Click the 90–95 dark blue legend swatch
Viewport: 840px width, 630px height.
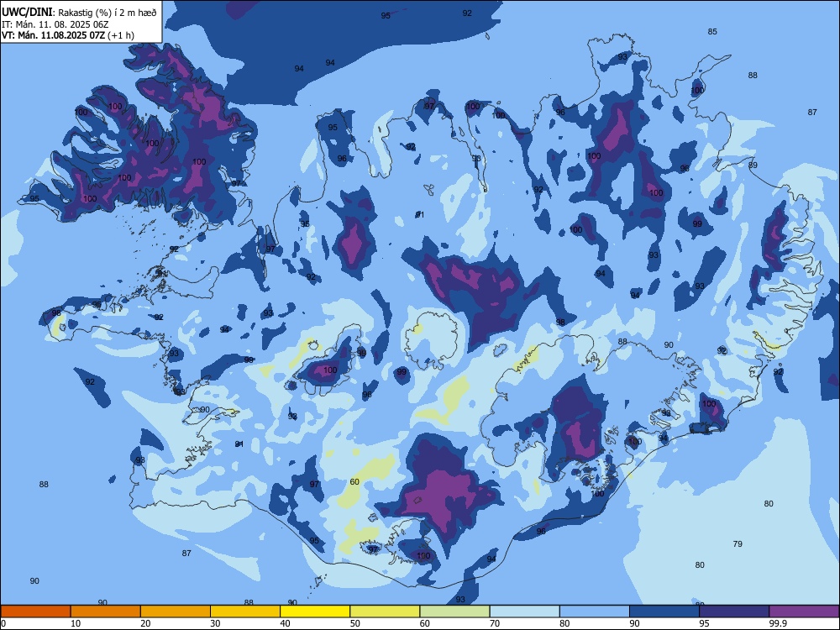point(664,612)
